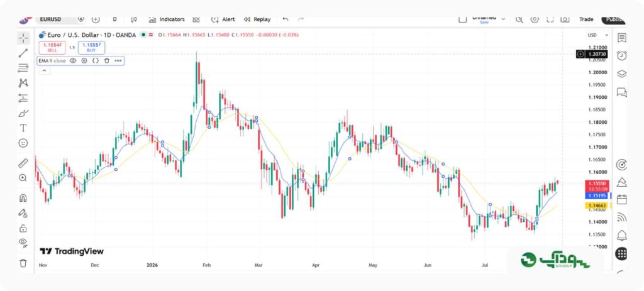The height and width of the screenshot is (291, 644).
Task: Toggle magnet mode in the left toolbar
Action: 23,198
